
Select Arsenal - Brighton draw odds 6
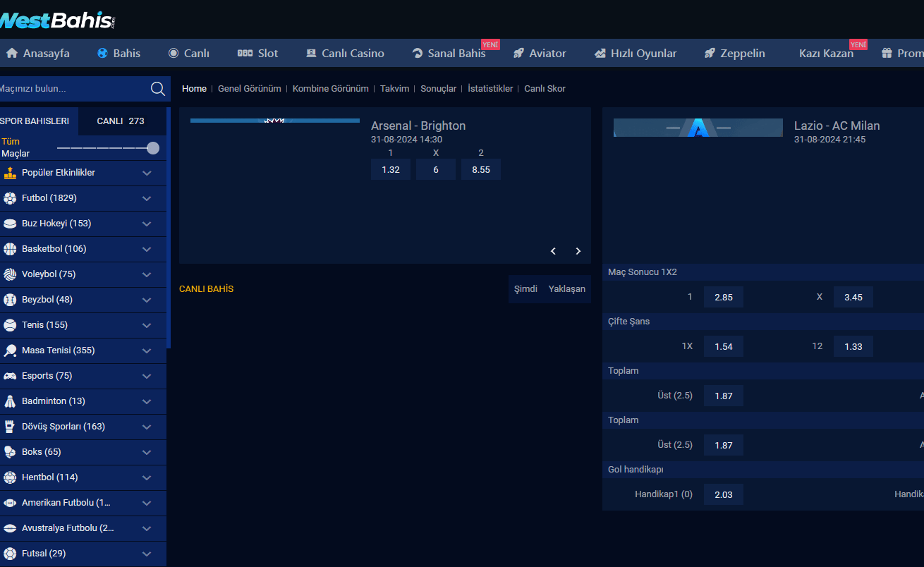(436, 169)
